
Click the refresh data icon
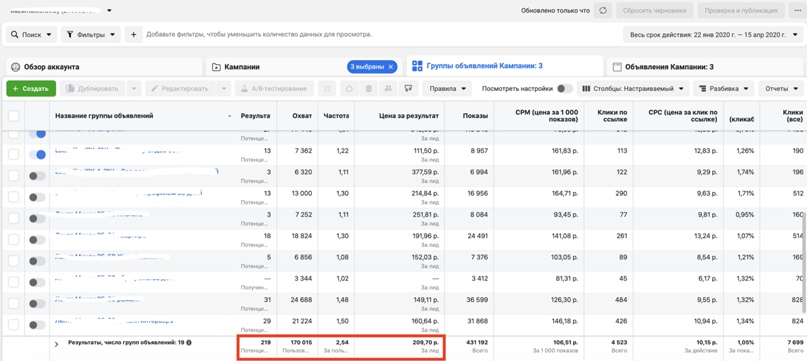pos(603,10)
